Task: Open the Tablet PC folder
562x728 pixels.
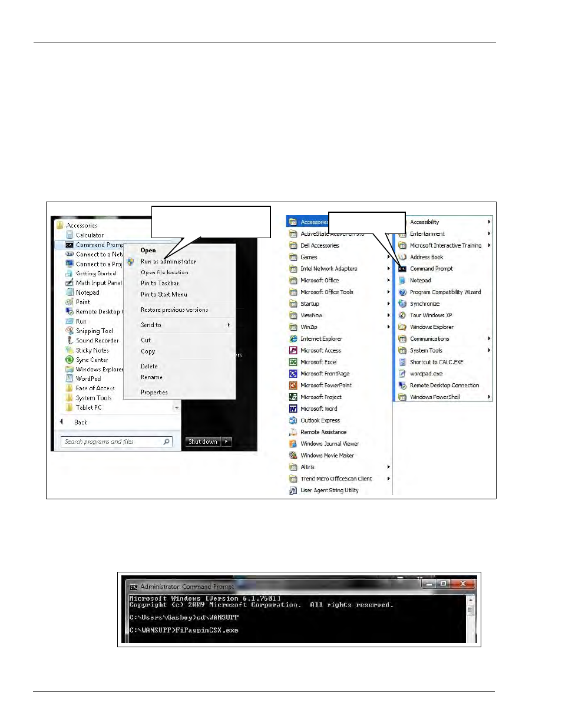Action: coord(84,407)
